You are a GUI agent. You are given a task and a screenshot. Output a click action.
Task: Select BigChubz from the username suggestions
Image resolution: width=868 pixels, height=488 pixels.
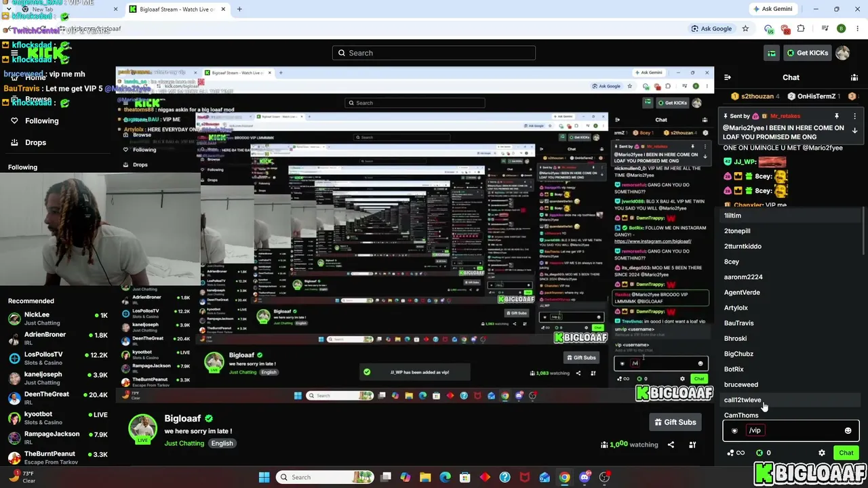[x=791, y=354]
